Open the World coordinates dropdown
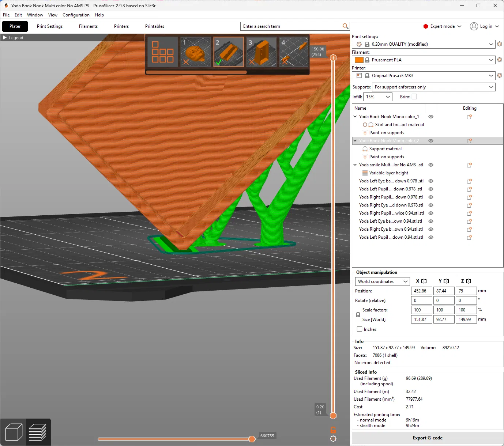This screenshot has height=446, width=504. 382,281
